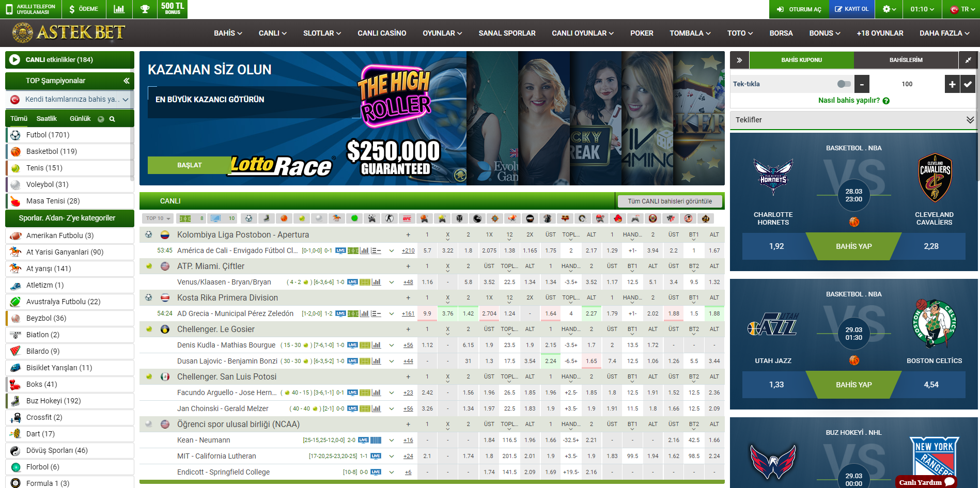Screen dimensions: 980x488
Task: Select the Saatlik filter tab
Action: coord(46,119)
